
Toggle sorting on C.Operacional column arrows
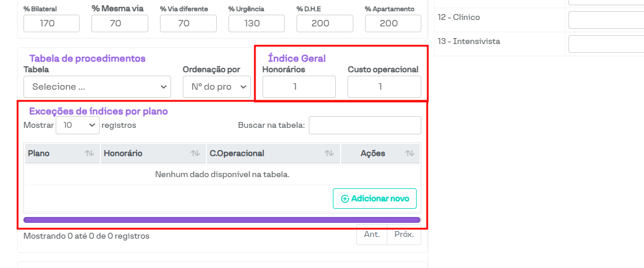point(329,154)
